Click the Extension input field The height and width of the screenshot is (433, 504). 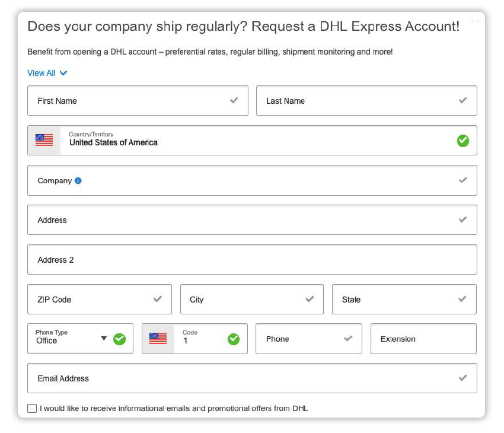(423, 339)
